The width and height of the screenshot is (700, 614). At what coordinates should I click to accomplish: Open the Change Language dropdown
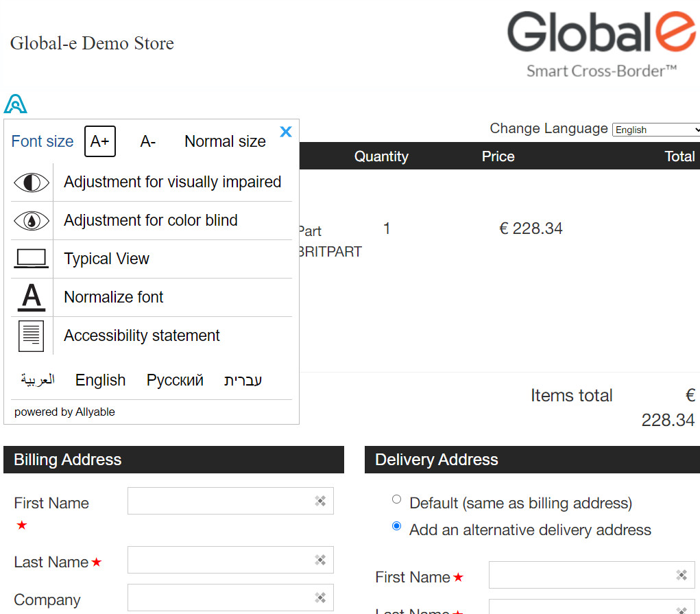pos(655,130)
